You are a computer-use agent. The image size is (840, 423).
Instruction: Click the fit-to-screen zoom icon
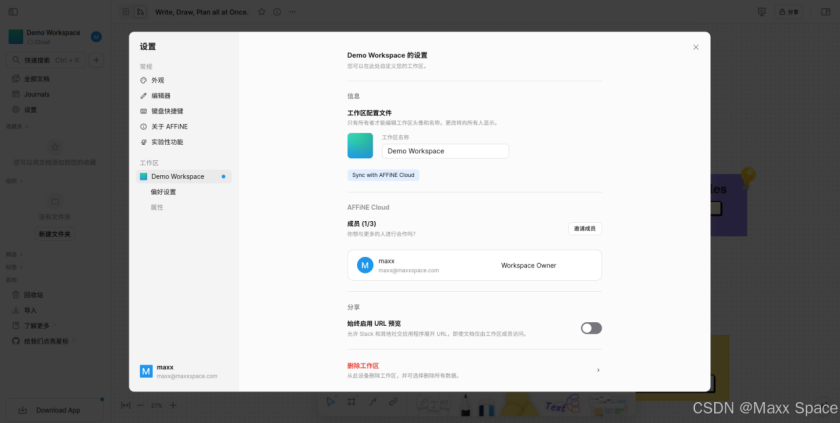pos(125,405)
